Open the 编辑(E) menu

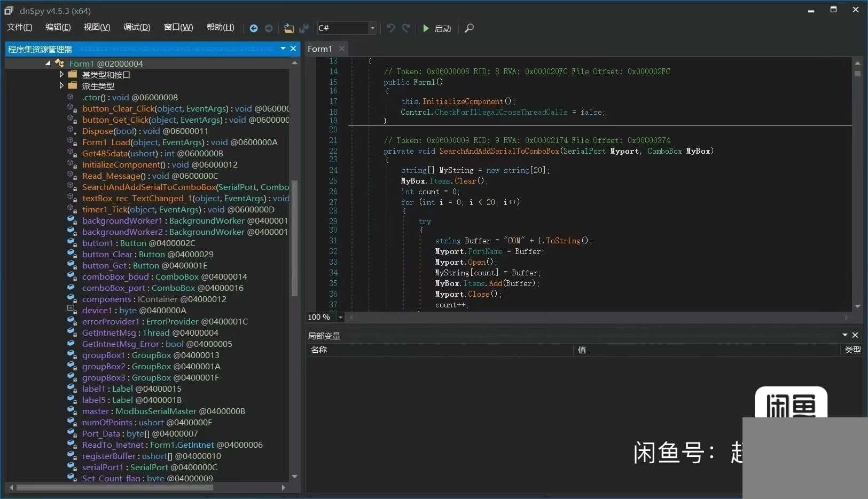[x=58, y=27]
